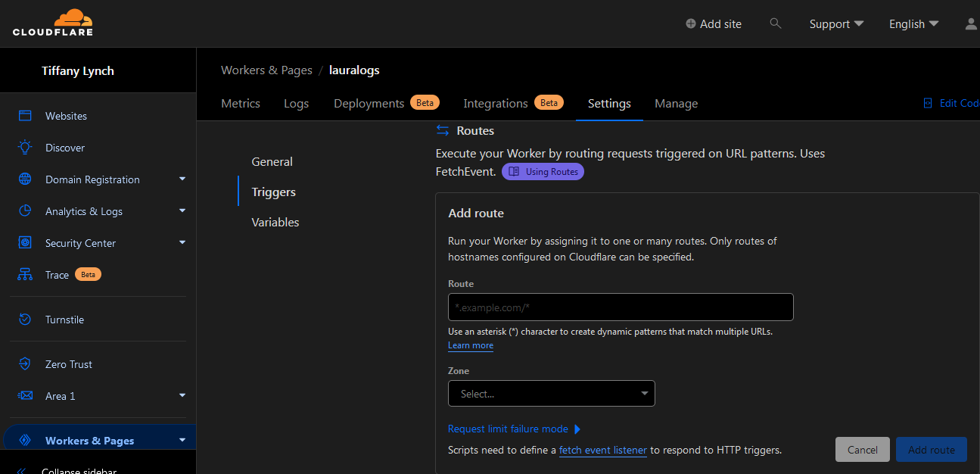The height and width of the screenshot is (474, 980).
Task: Click the Websites sidebar icon
Action: 25,116
